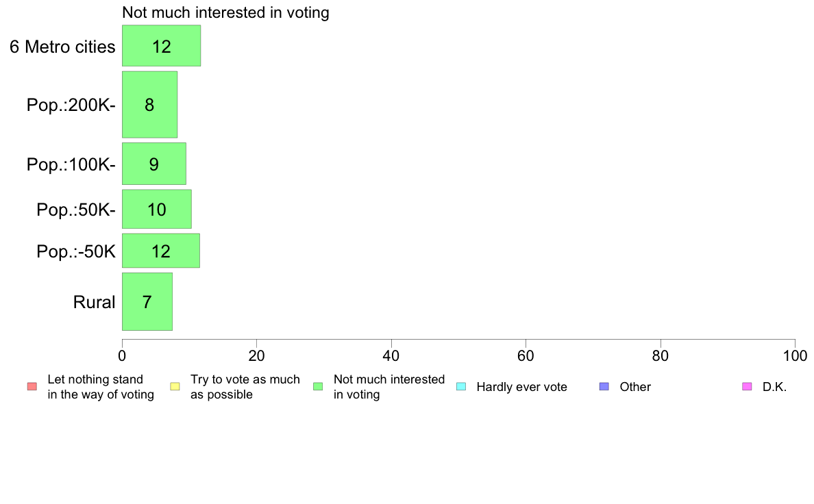Select the 6 Metro cities bar
Image resolution: width=814 pixels, height=504 pixels.
pos(162,46)
